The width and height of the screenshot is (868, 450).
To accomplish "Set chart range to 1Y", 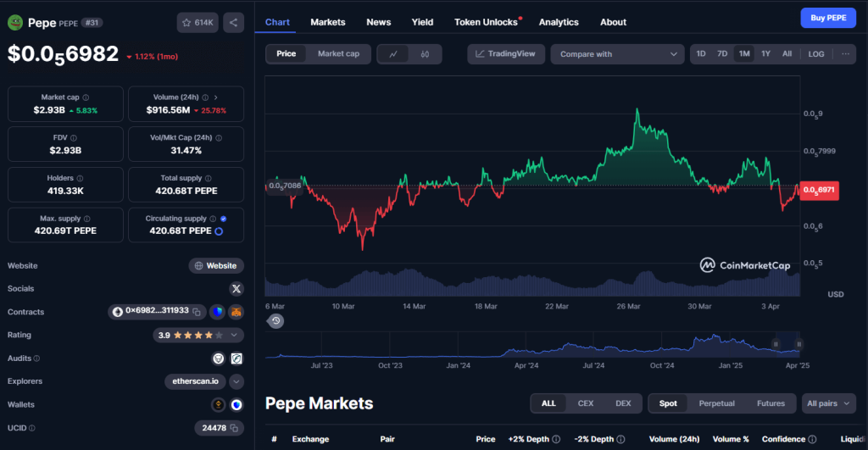I will (x=765, y=54).
